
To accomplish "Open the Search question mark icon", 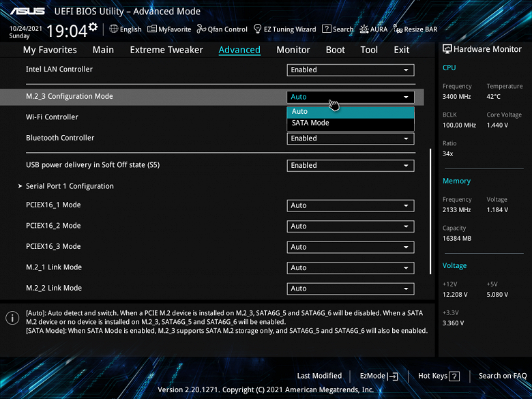I will pos(327,29).
